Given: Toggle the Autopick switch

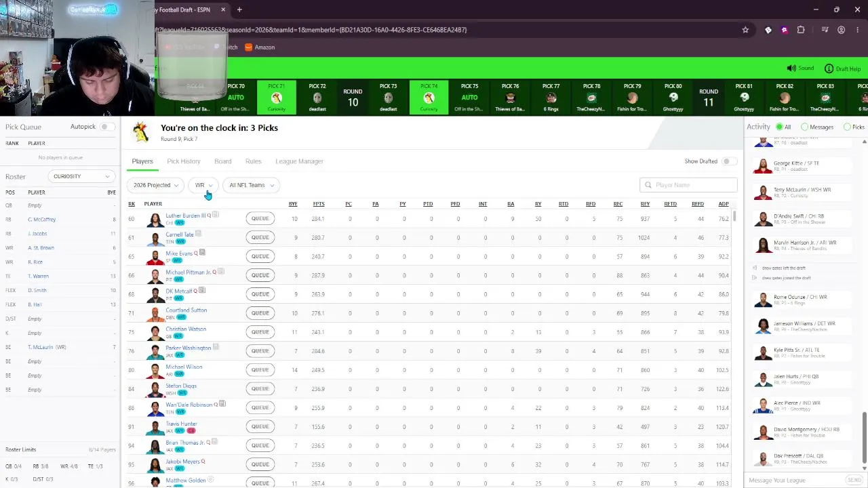Looking at the screenshot, I should tap(106, 127).
